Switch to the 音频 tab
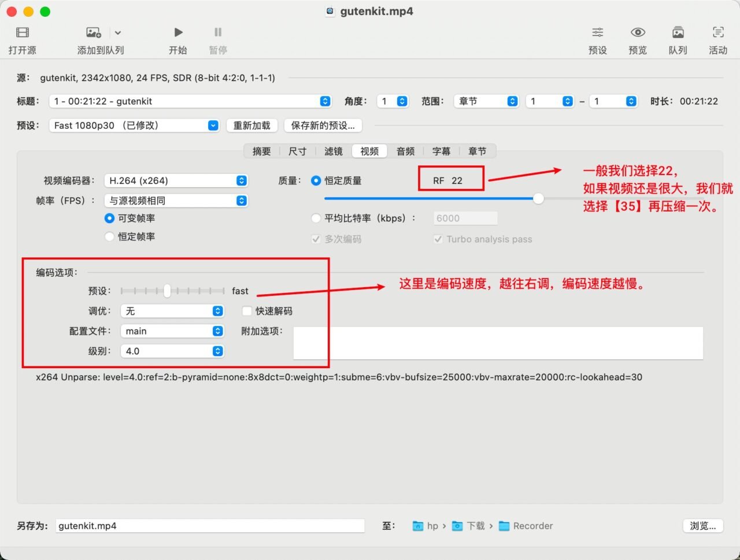Viewport: 740px width, 560px height. [x=405, y=151]
